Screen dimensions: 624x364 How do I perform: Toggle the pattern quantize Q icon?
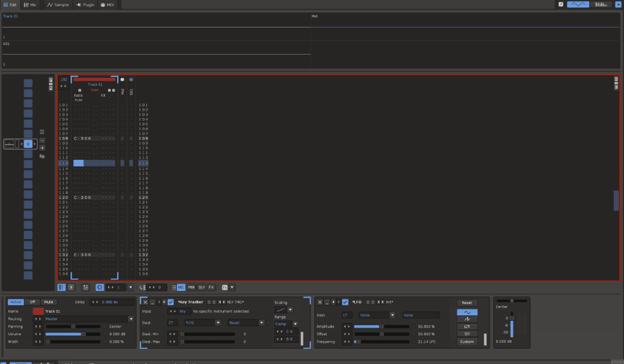(x=100, y=287)
